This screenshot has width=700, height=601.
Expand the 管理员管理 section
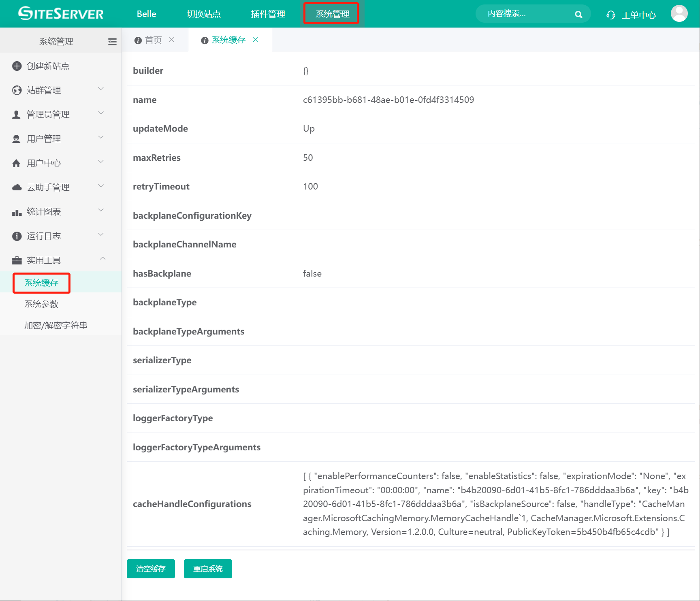point(57,114)
